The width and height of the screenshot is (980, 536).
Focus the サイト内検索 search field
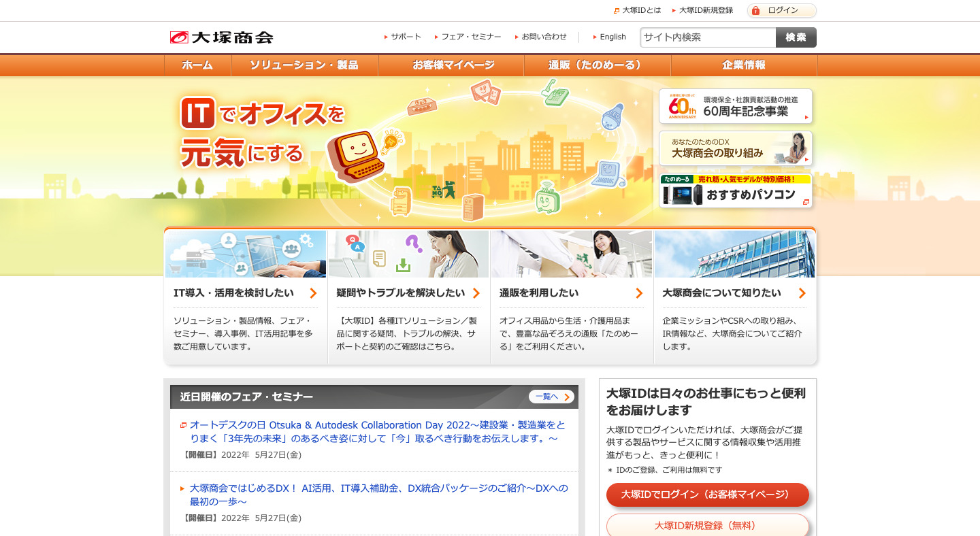click(708, 37)
